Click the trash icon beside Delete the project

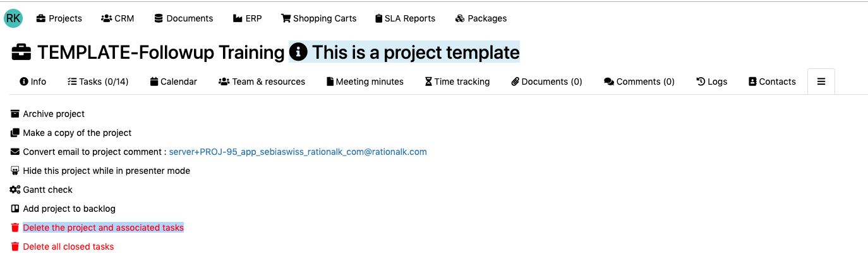tap(15, 228)
